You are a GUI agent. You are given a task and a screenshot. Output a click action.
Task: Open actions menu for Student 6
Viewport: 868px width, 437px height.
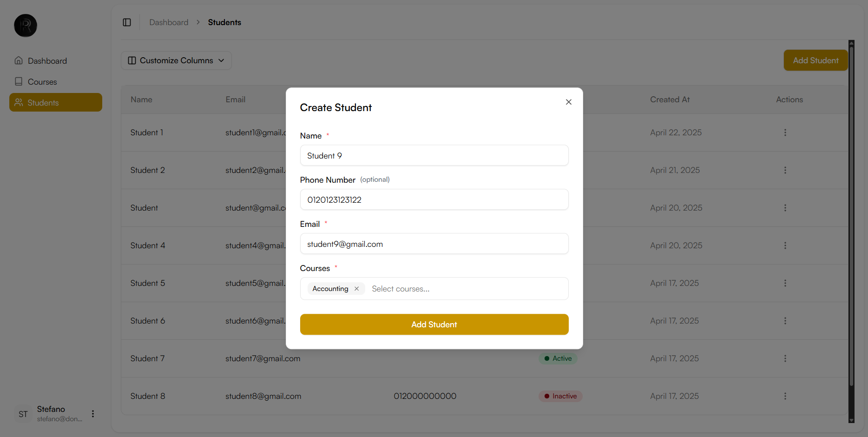coord(785,321)
